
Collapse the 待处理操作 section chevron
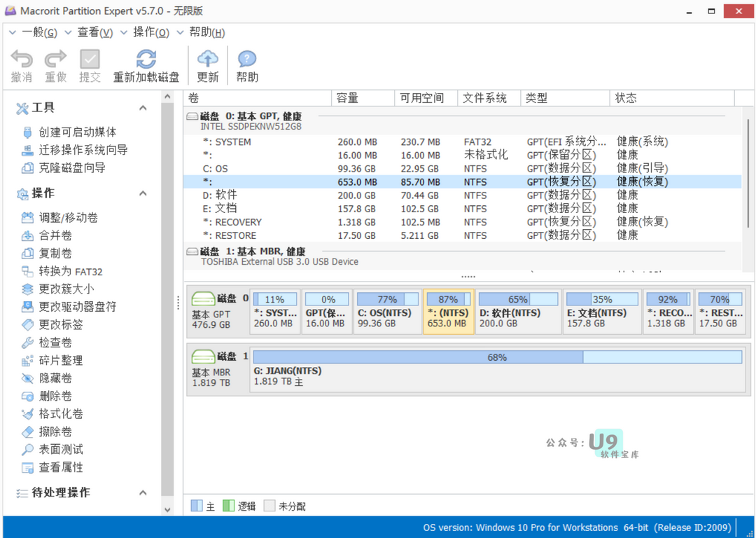coord(143,492)
